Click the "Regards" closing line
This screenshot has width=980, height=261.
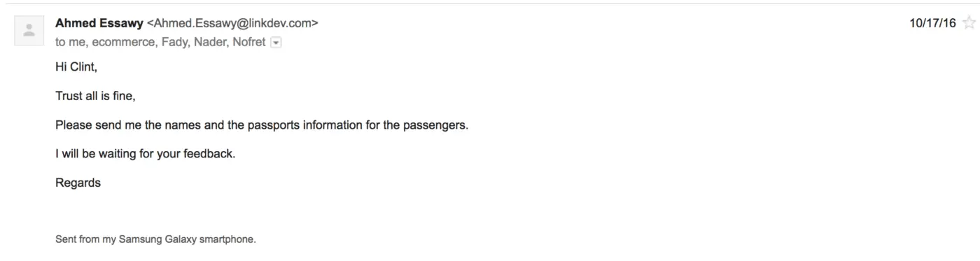tap(78, 183)
